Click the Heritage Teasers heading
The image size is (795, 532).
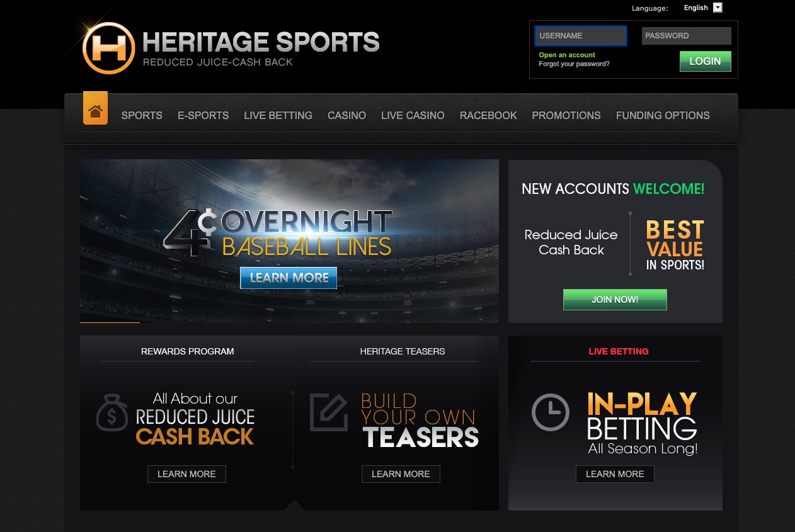403,351
